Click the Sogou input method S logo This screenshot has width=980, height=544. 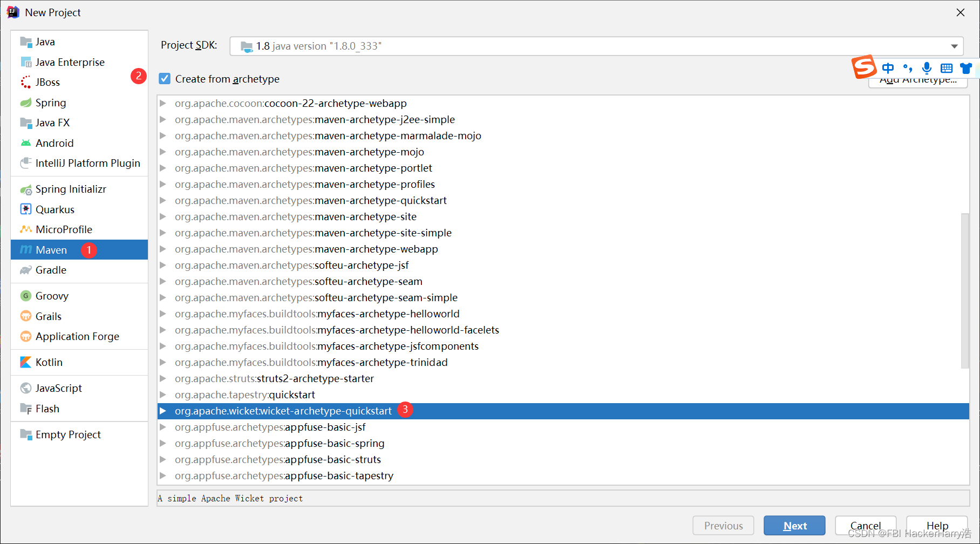(x=864, y=67)
